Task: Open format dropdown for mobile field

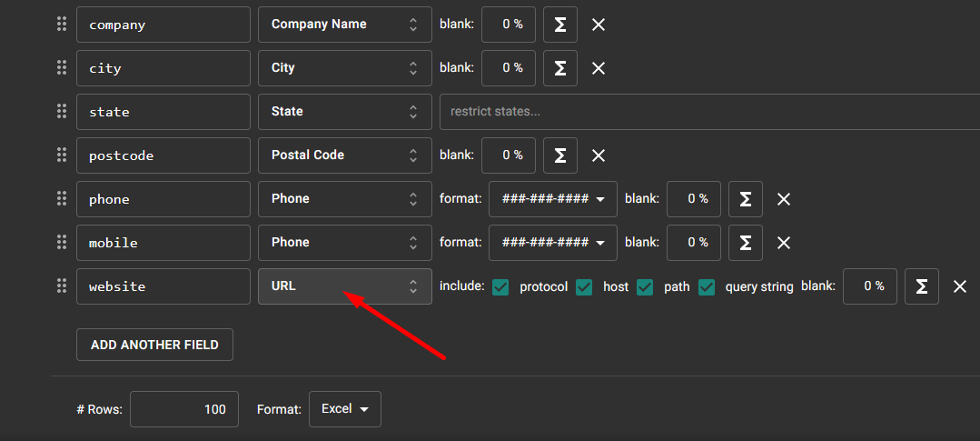Action: coord(553,242)
